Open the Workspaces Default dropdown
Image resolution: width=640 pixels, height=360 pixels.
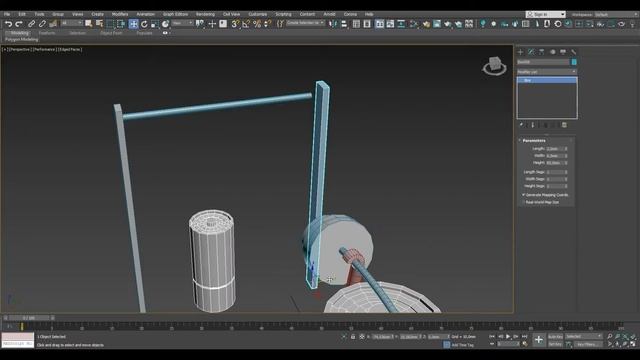pos(616,14)
